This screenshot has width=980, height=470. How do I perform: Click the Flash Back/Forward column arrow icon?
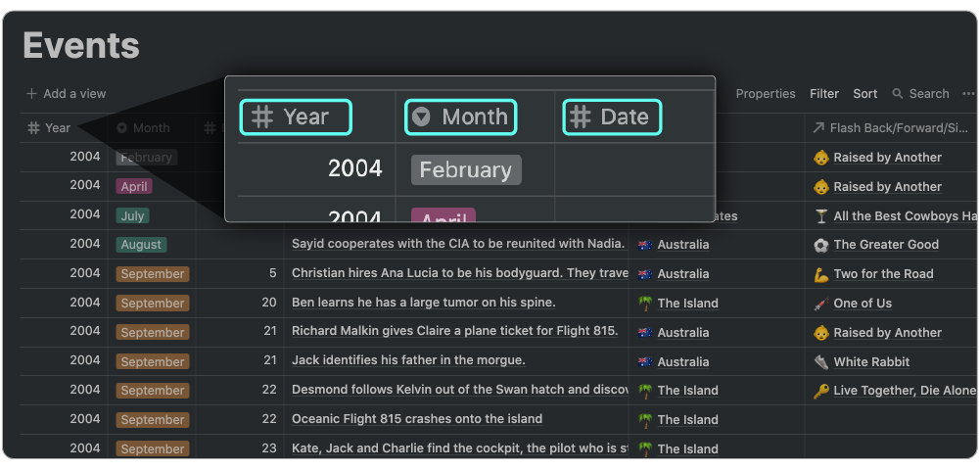point(818,128)
